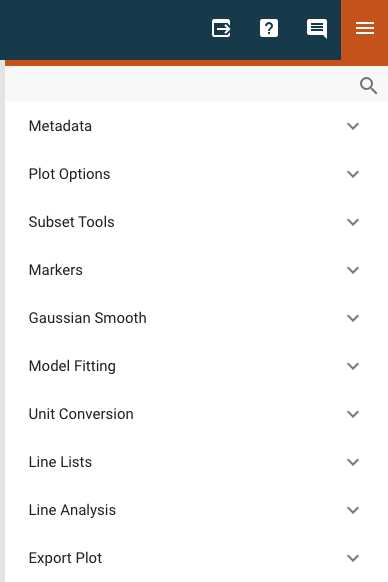This screenshot has height=582, width=388.
Task: Open the Line Analysis plugin label
Action: 72,510
